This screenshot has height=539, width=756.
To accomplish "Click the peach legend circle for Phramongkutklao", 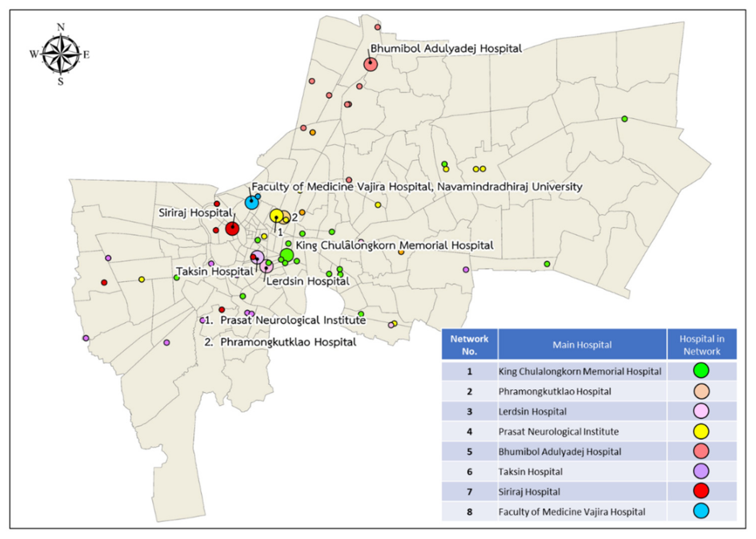I will coord(701,391).
